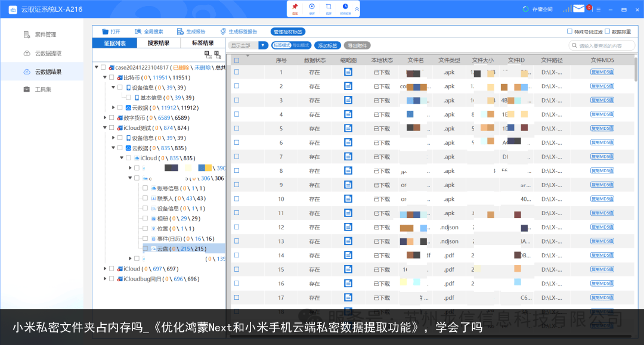The width and height of the screenshot is (644, 345).
Task: Switch to the 搜索结果 tab
Action: coord(159,43)
